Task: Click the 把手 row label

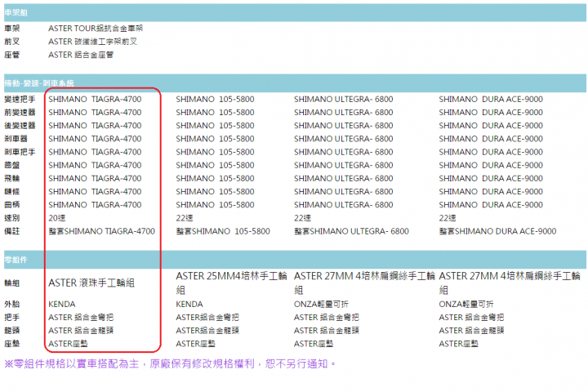Action: pyautogui.click(x=12, y=318)
